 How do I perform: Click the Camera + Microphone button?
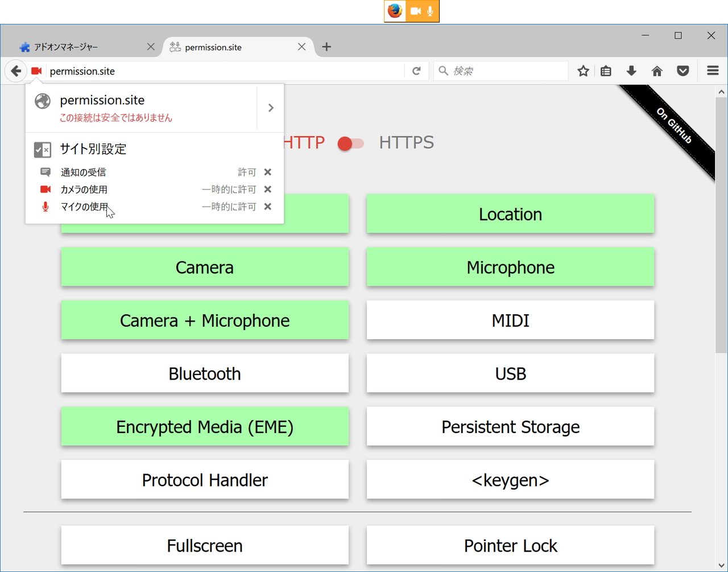click(x=205, y=320)
